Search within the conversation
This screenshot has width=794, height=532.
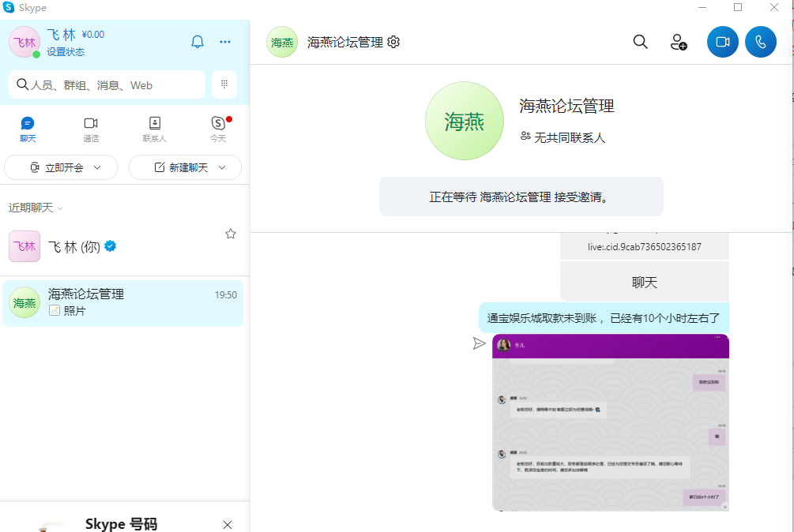click(641, 42)
